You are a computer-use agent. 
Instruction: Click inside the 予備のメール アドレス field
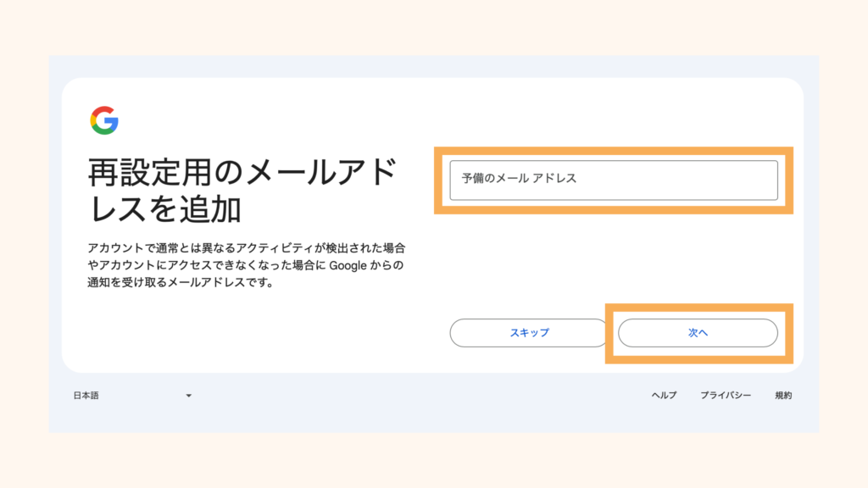(x=613, y=178)
